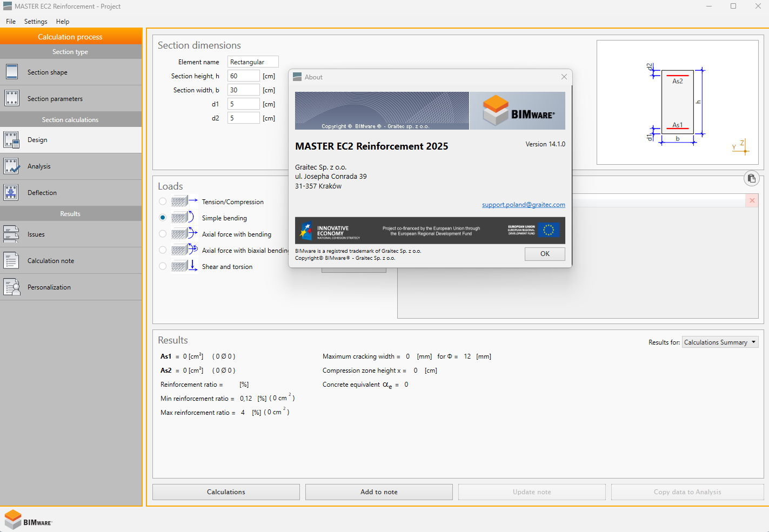Click the support.poland@graitec.com email link
This screenshot has height=532, width=769.
click(523, 205)
